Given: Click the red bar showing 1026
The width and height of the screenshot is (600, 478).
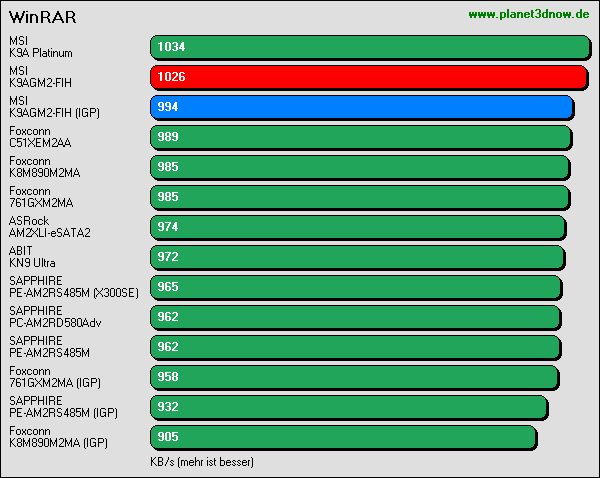Looking at the screenshot, I should [369, 77].
